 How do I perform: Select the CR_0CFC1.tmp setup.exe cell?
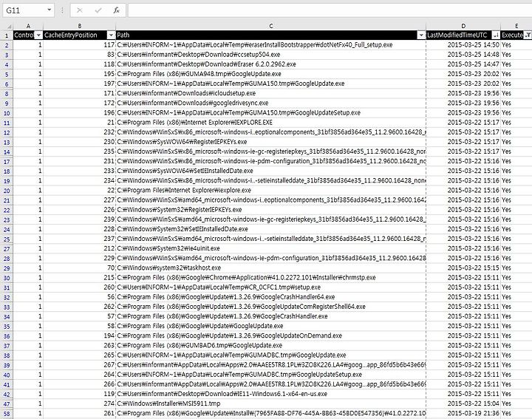[x=270, y=287]
